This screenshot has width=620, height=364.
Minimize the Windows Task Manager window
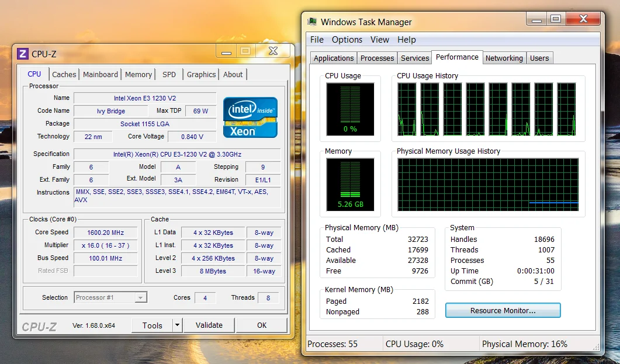click(536, 19)
